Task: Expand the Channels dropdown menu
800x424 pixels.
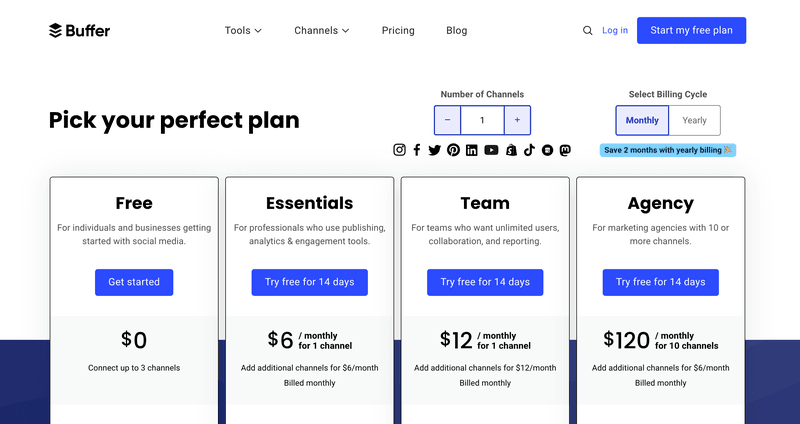Action: pyautogui.click(x=321, y=30)
